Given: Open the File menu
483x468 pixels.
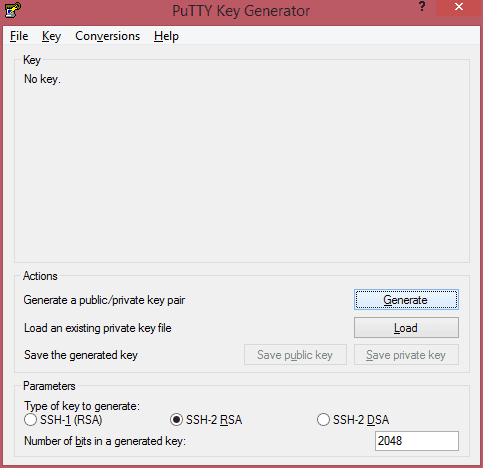Looking at the screenshot, I should point(19,36).
